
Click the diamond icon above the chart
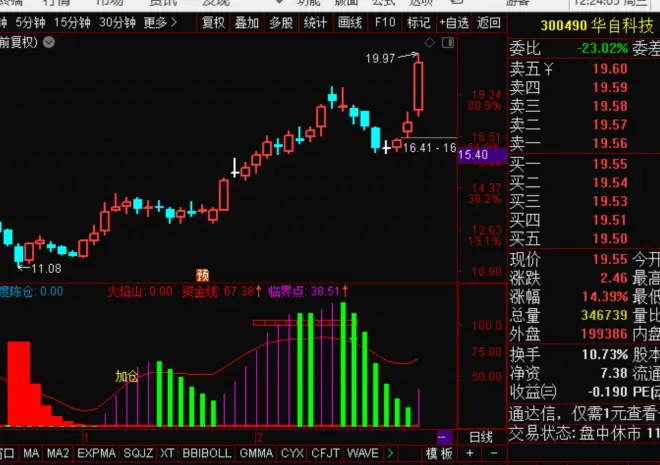[428, 42]
